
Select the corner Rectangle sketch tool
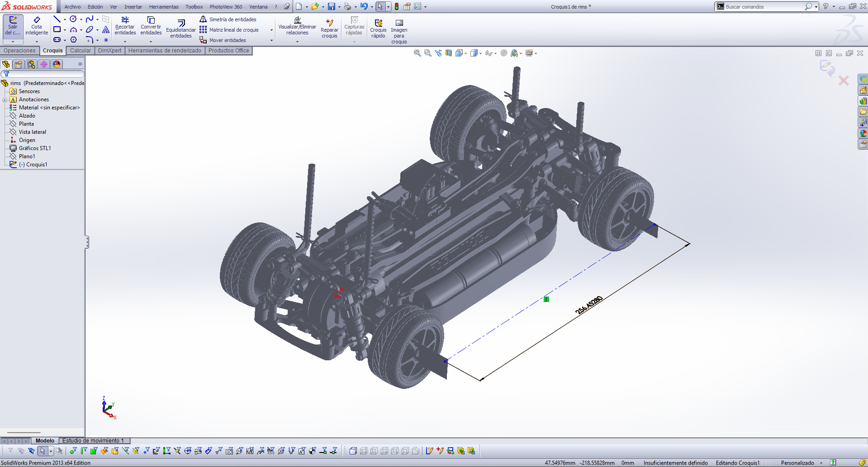tap(57, 29)
